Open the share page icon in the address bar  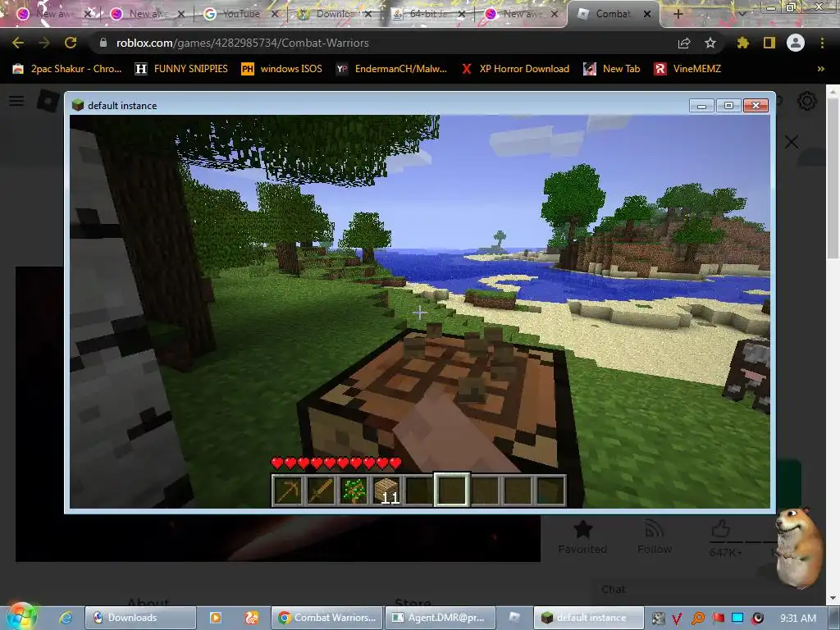coord(684,43)
